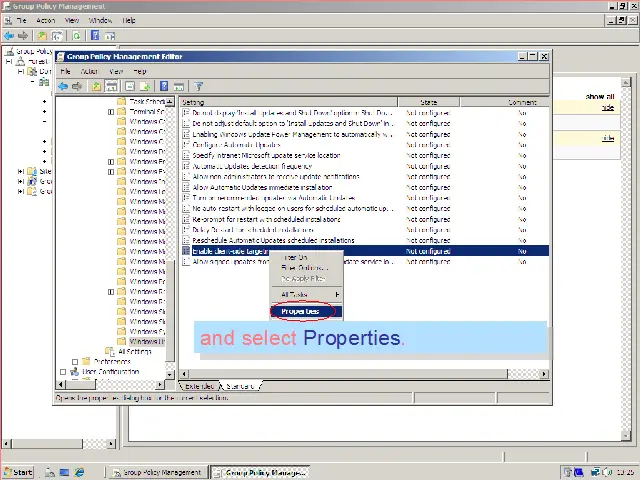Select 'Allow Automatic Updates immediate installation' setting
Screen dimensions: 640x480
coord(262,187)
